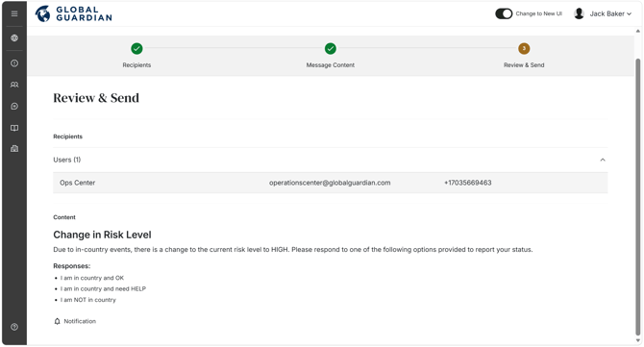The height and width of the screenshot is (347, 644).
Task: Click the Recipients section label
Action: click(68, 136)
